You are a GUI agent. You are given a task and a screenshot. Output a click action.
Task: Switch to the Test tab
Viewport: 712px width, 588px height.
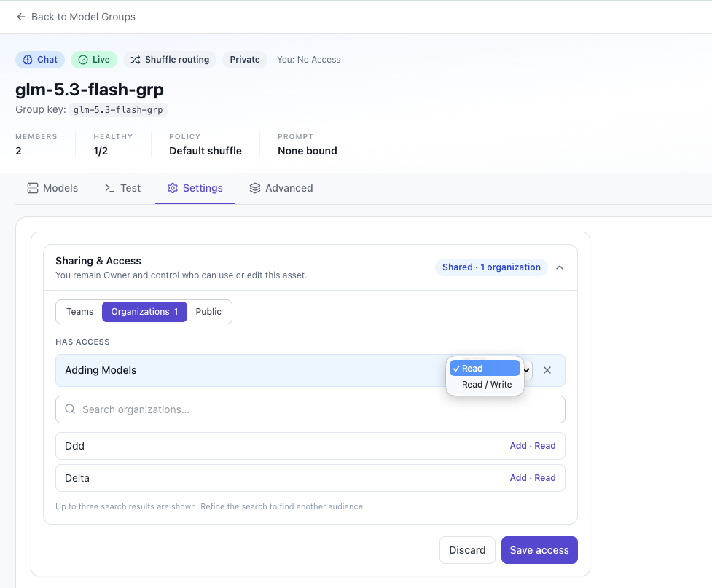(x=122, y=188)
